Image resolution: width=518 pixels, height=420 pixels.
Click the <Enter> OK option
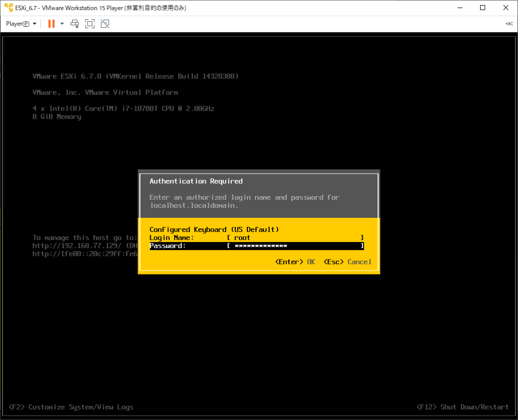click(x=295, y=262)
